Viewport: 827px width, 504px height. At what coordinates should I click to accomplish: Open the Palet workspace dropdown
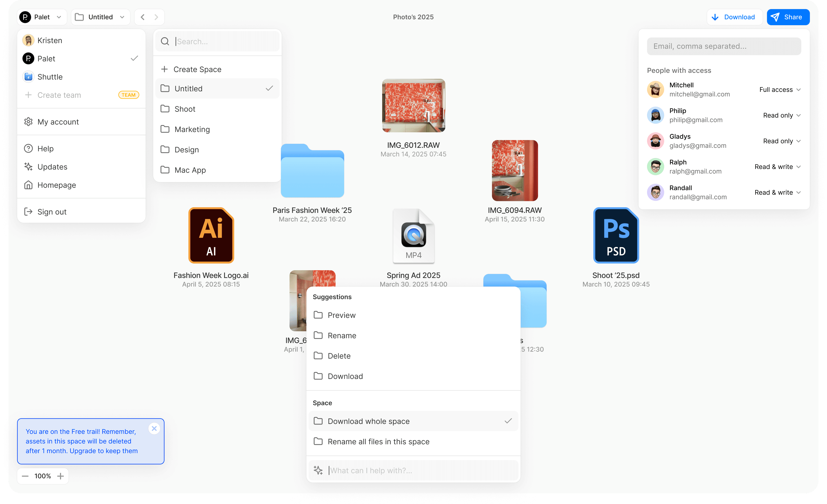click(42, 17)
